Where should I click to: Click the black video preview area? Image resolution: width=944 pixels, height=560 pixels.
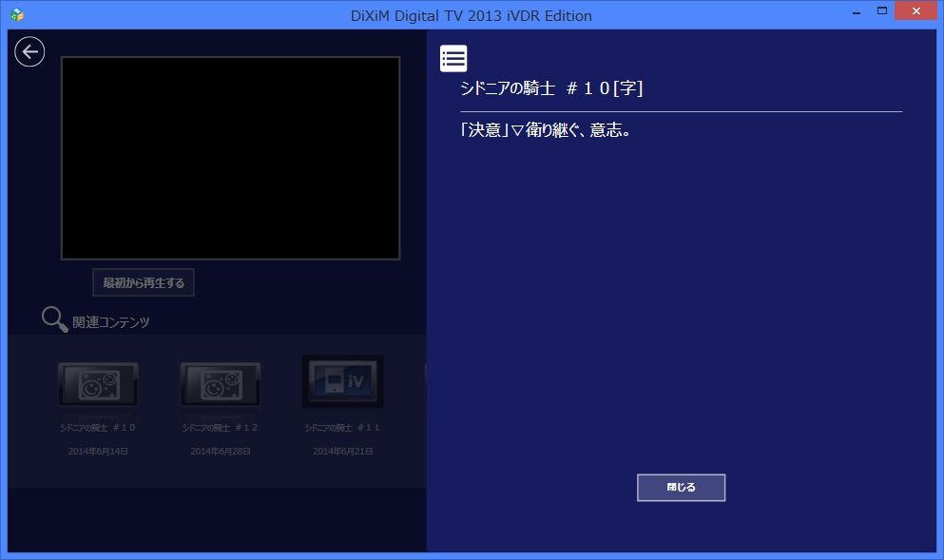pos(231,159)
